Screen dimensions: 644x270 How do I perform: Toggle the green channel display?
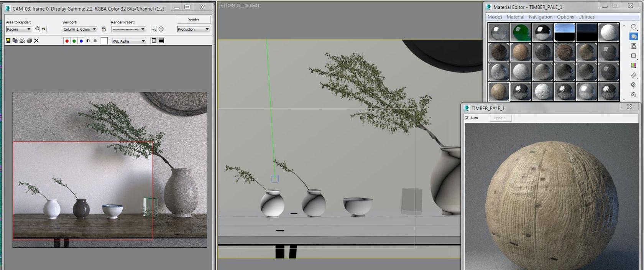pyautogui.click(x=74, y=41)
